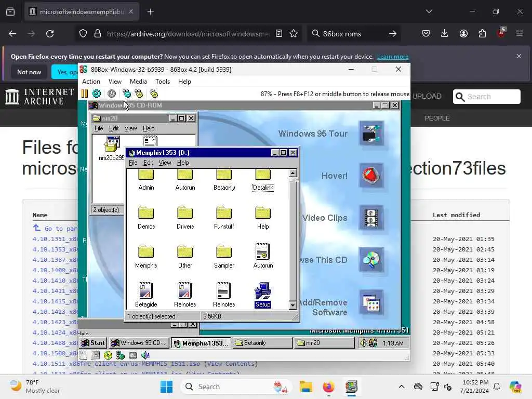This screenshot has height=399, width=532.
Task: Click the network icon in 86Box status bar
Action: (x=121, y=355)
